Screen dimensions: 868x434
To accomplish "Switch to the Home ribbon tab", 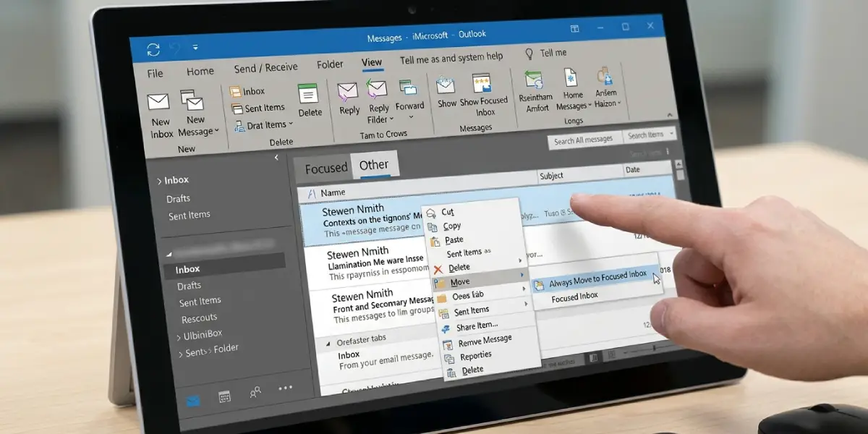I will (x=200, y=72).
